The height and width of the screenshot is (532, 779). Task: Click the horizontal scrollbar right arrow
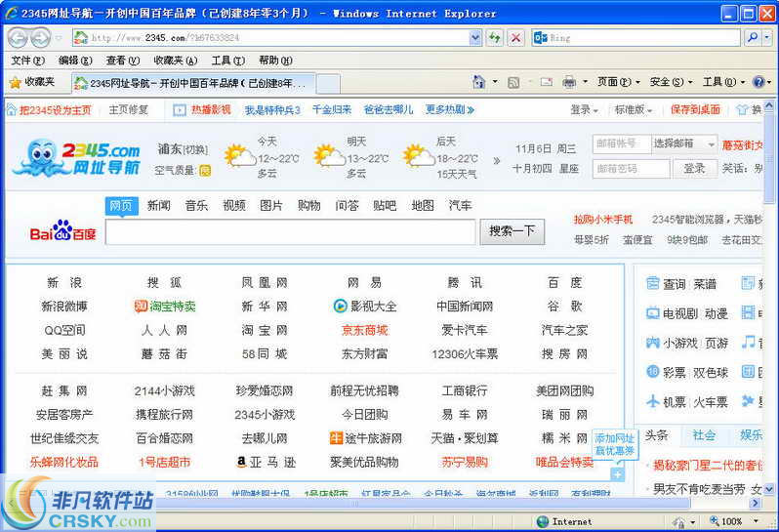756,503
